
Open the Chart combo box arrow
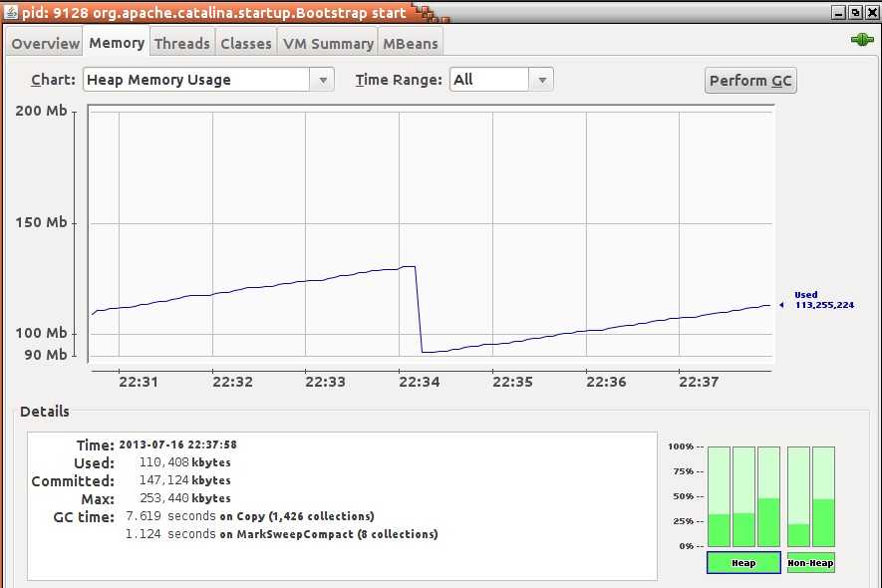(323, 80)
